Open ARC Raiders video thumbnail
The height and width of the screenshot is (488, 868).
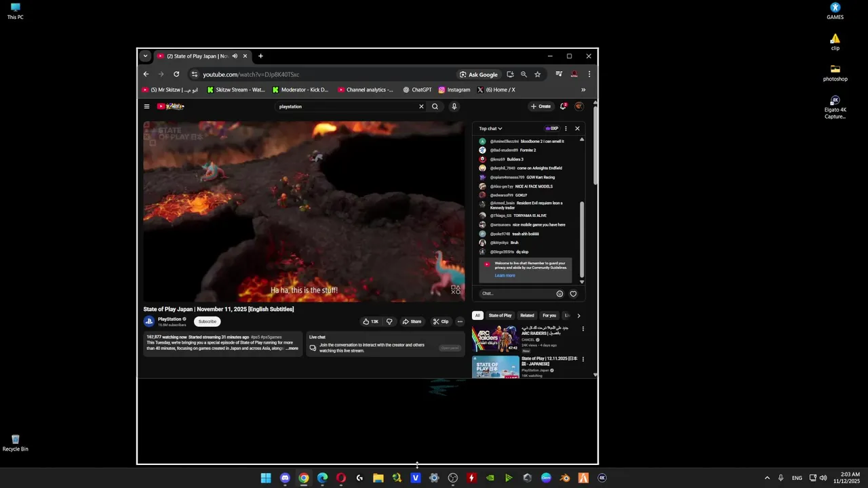496,338
